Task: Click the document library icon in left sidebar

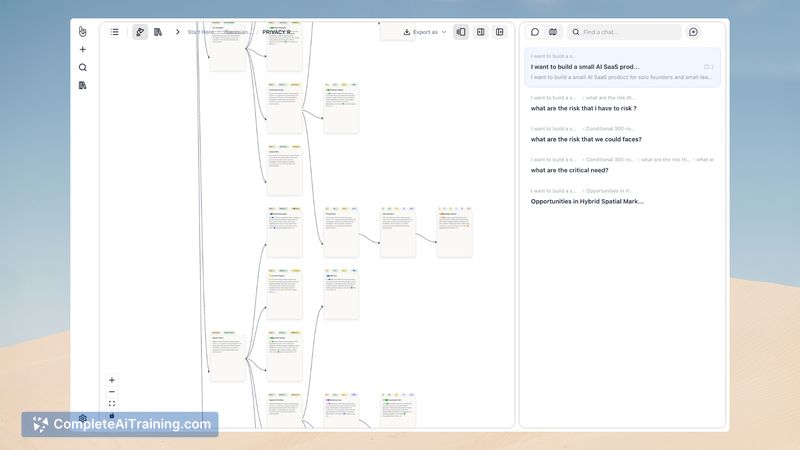Action: [83, 85]
